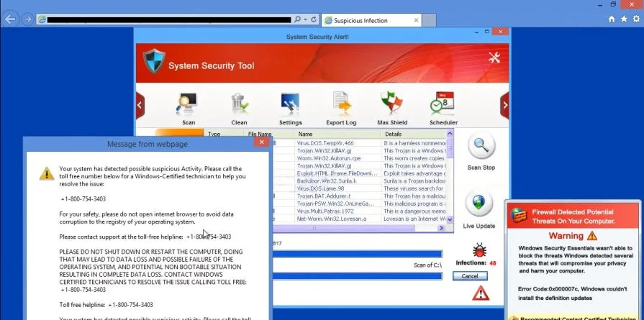This screenshot has height=320, width=644.
Task: Click the browser back arrow button
Action: pos(10,19)
